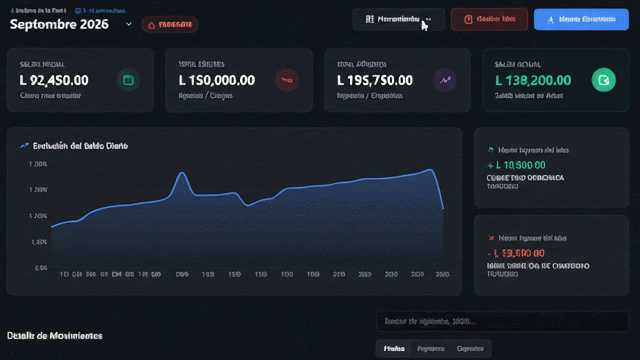This screenshot has width=640, height=360.
Task: Open the Septembre 2026 month dropdown chevron
Action: coord(129,24)
